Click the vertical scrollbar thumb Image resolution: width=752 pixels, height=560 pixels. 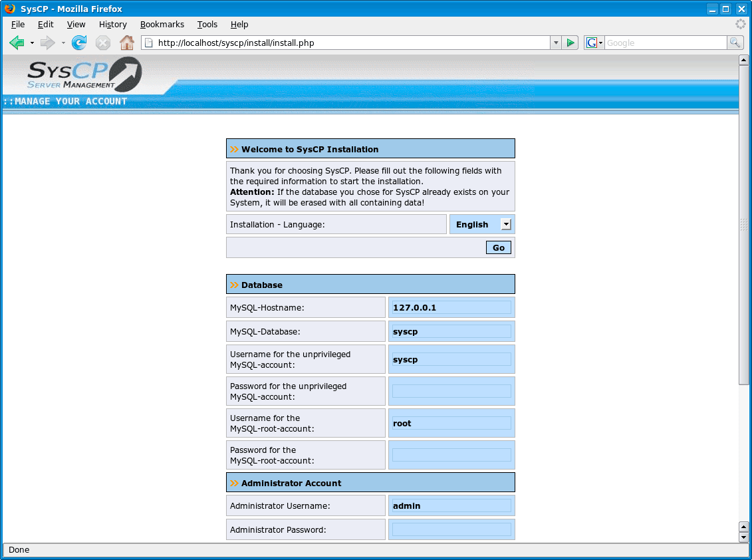click(743, 225)
